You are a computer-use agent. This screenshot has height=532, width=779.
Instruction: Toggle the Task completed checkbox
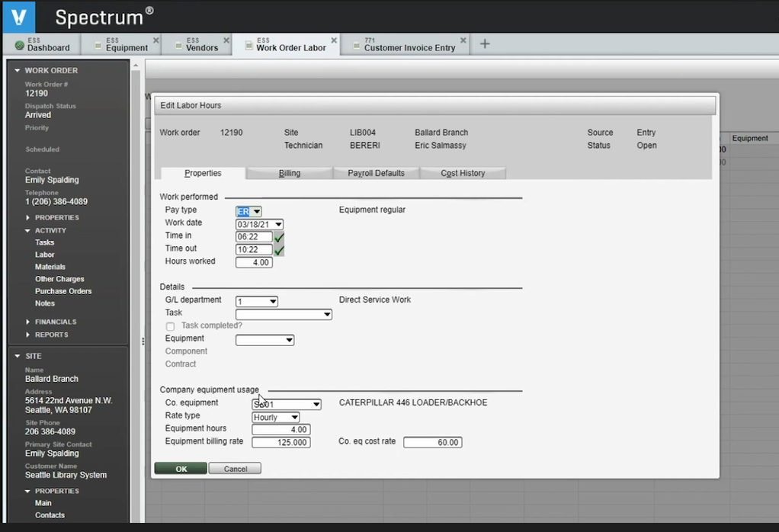pyautogui.click(x=170, y=326)
